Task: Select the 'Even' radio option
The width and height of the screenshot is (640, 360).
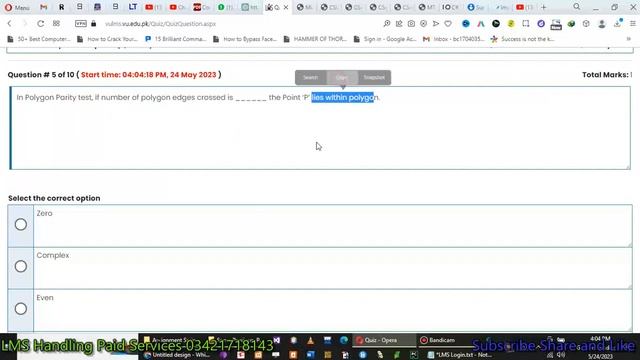Action: pyautogui.click(x=21, y=309)
